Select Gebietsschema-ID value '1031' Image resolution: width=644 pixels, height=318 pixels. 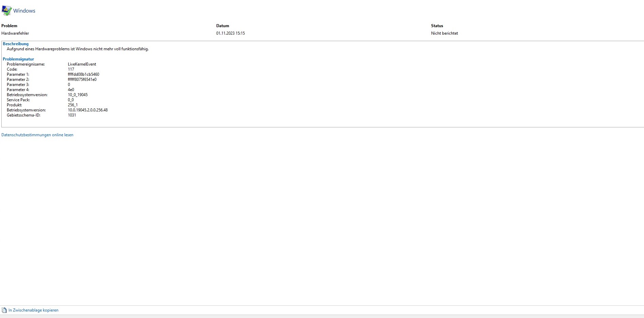(72, 115)
